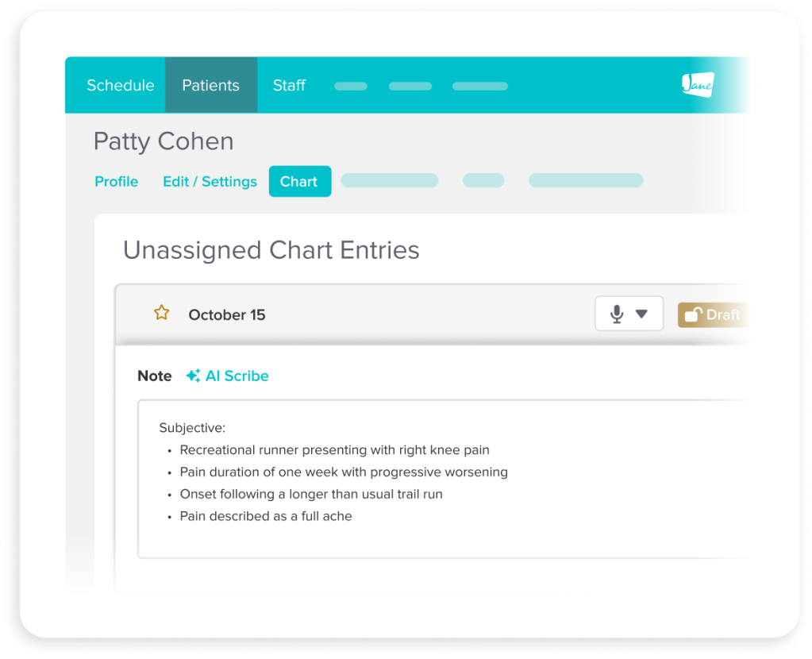Image resolution: width=812 pixels, height=659 pixels.
Task: Open the Profile link
Action: pos(116,181)
